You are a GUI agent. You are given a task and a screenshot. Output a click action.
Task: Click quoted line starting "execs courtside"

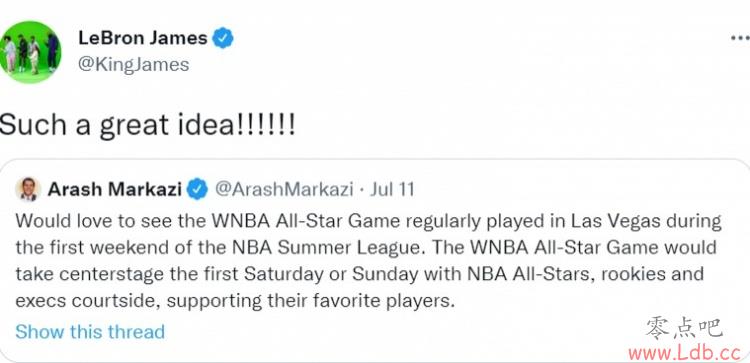(234, 301)
